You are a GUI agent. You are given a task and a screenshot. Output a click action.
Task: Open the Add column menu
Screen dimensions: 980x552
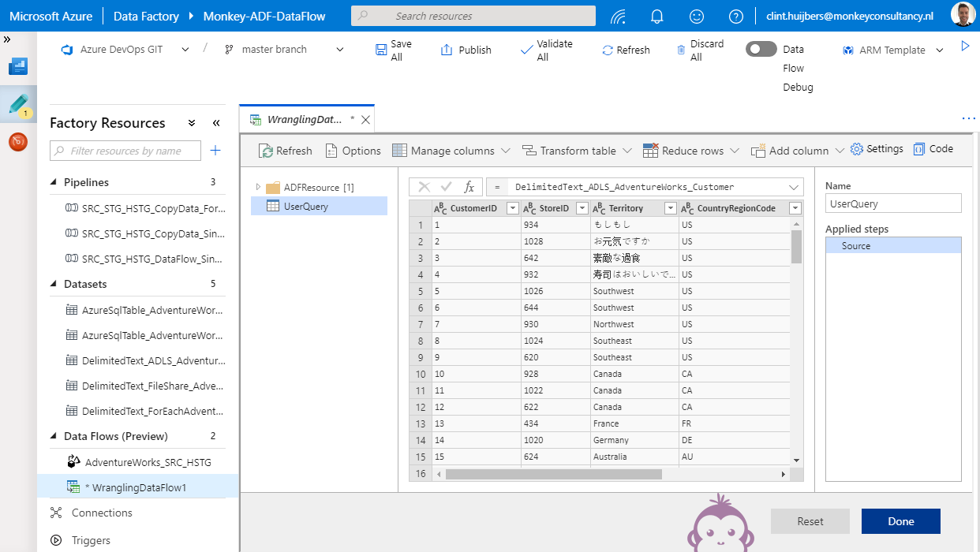click(x=798, y=151)
